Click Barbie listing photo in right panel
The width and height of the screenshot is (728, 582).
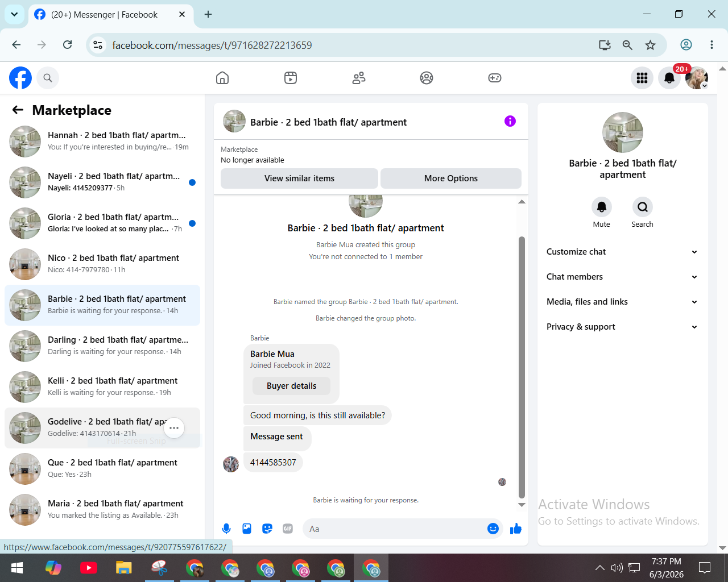pyautogui.click(x=623, y=132)
